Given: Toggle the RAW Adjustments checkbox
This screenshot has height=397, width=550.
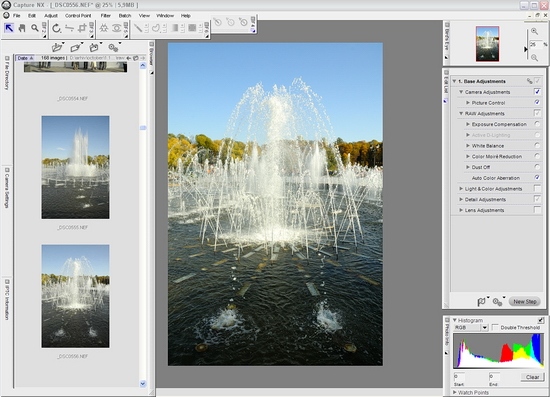Looking at the screenshot, I should (537, 113).
